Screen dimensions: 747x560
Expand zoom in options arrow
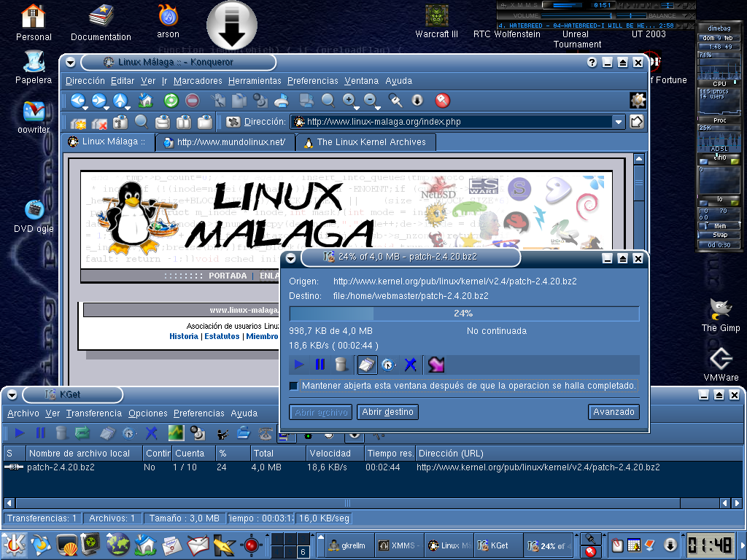(357, 108)
